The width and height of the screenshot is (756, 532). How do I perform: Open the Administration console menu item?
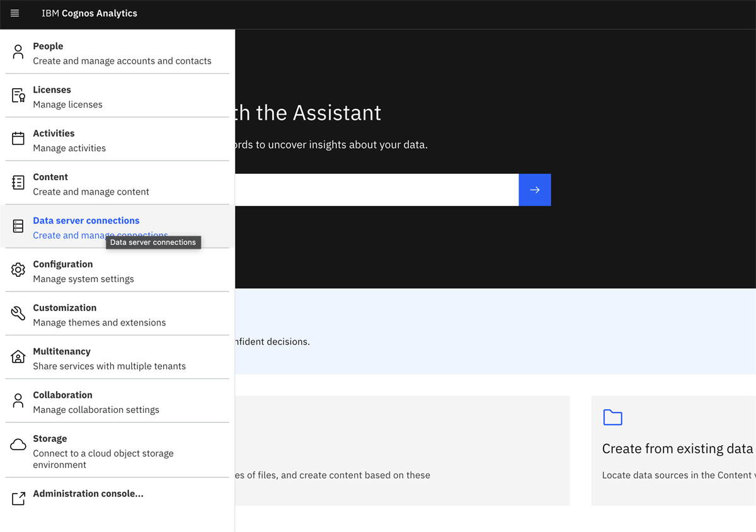pos(88,494)
